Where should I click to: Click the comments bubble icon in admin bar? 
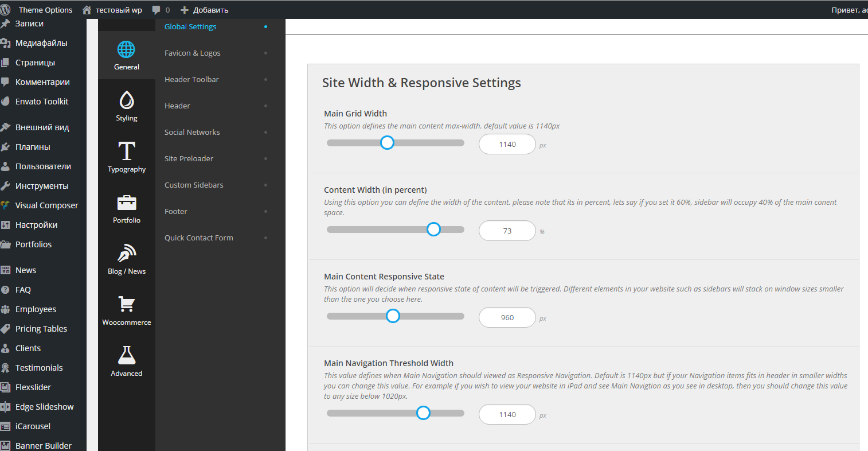(x=156, y=10)
